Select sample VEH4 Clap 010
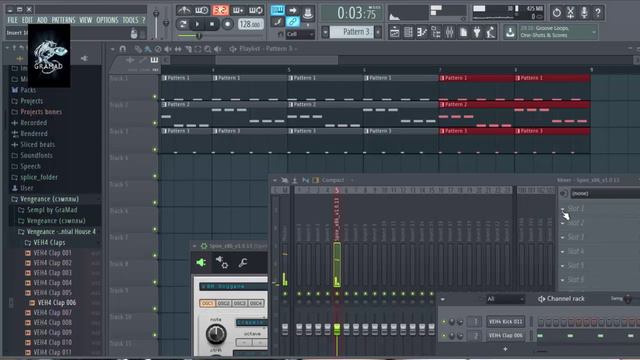 point(52,342)
